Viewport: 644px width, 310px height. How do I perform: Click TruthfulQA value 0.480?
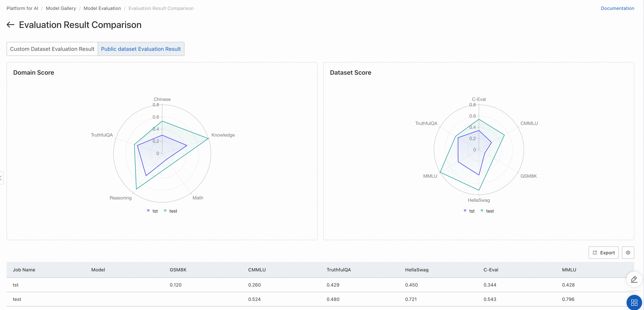(x=333, y=299)
